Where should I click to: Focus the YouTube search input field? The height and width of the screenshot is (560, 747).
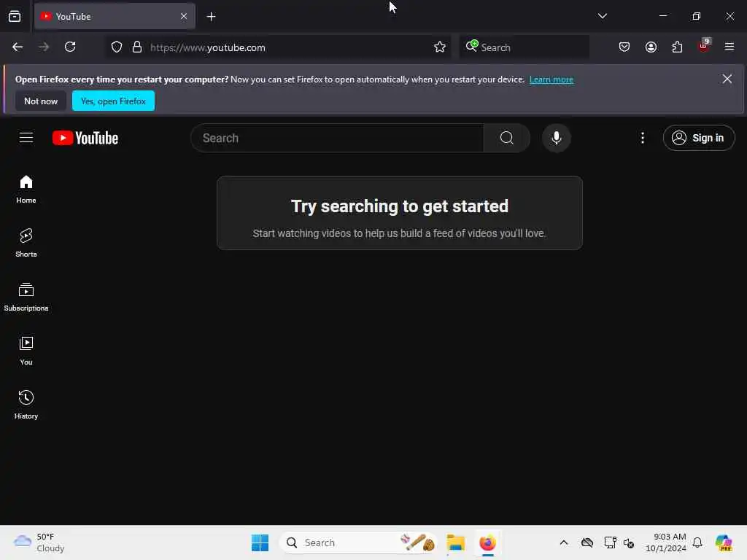pyautogui.click(x=337, y=138)
